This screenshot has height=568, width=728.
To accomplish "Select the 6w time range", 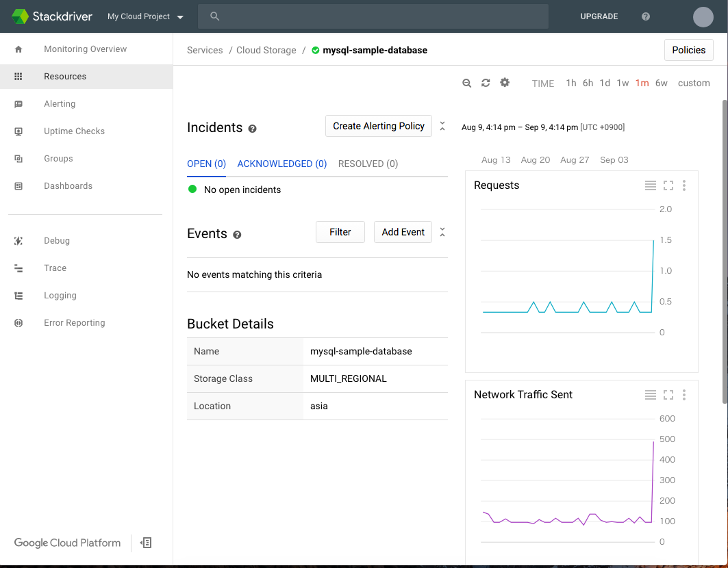I will pyautogui.click(x=661, y=83).
